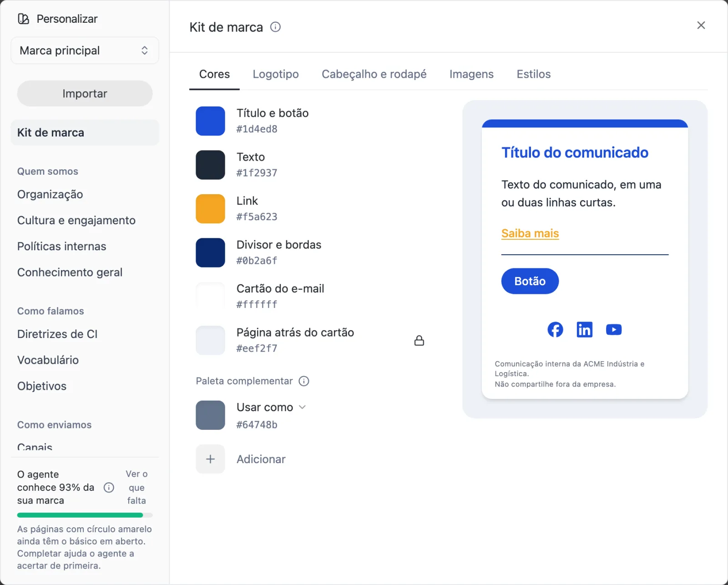
Task: Open Paleta complementar info icon
Action: coord(303,381)
